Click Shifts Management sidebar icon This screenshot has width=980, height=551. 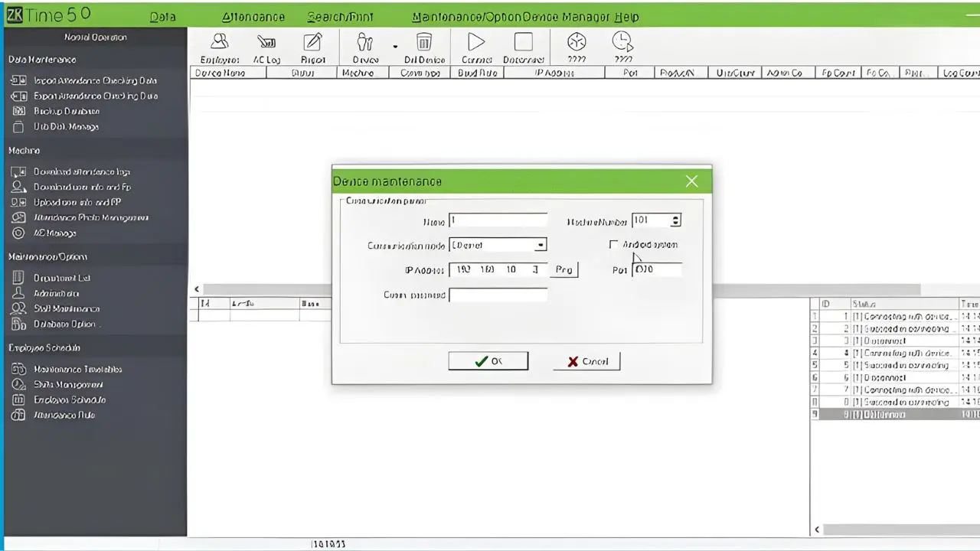coord(19,384)
